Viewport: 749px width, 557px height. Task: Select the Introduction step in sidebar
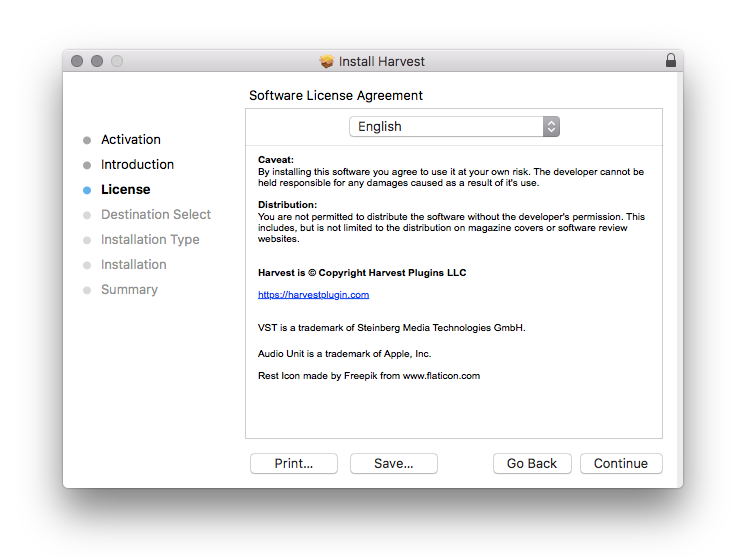(x=138, y=164)
